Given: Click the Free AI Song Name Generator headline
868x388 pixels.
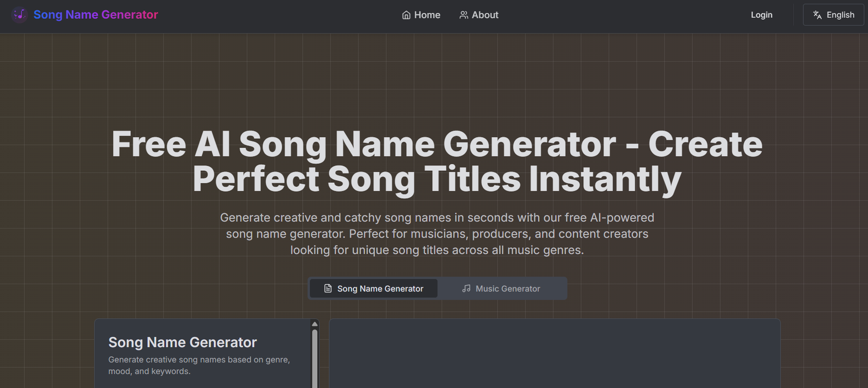Looking at the screenshot, I should 437,161.
